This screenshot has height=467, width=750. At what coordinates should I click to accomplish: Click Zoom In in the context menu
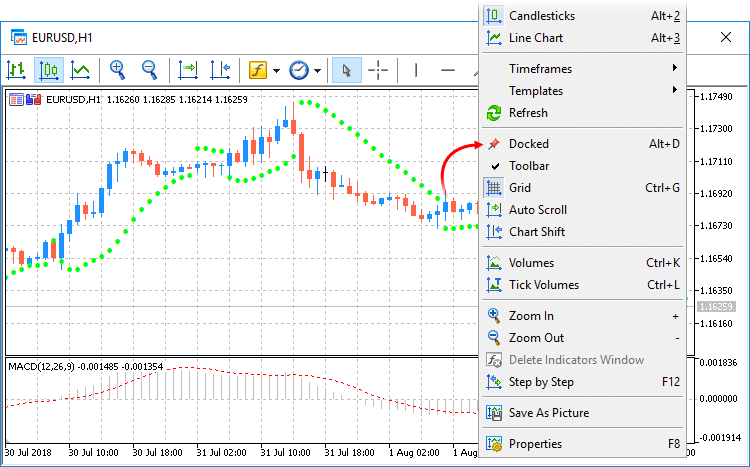583,316
